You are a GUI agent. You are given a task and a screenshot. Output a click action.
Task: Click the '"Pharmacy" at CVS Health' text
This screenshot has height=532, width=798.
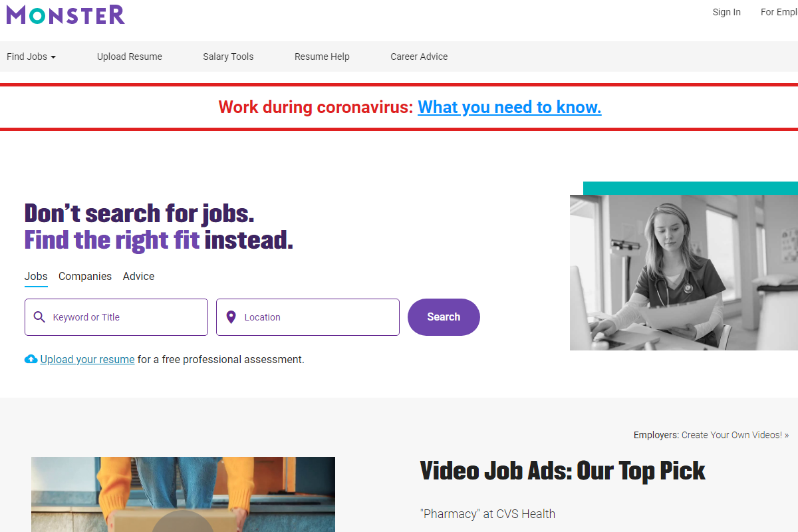(487, 513)
